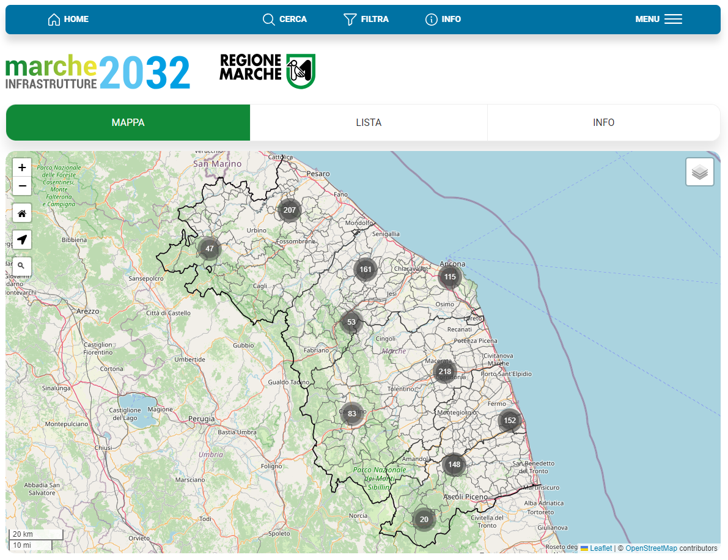The height and width of the screenshot is (560, 728).
Task: Click the Civitanova Marche label on the map
Action: pyautogui.click(x=498, y=359)
